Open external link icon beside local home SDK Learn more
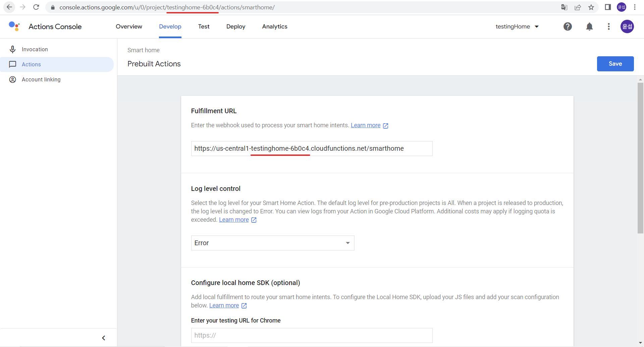 tap(244, 306)
